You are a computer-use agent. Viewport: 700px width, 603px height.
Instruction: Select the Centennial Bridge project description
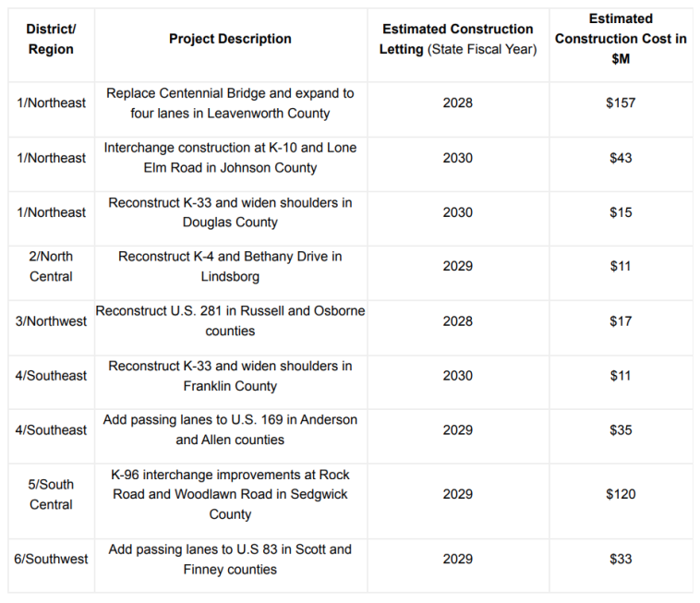tap(230, 103)
